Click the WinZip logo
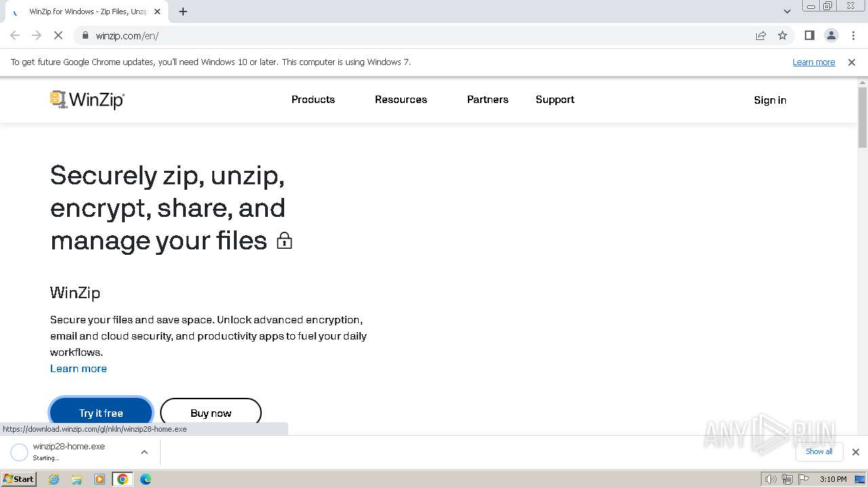This screenshot has height=488, width=868. (87, 100)
